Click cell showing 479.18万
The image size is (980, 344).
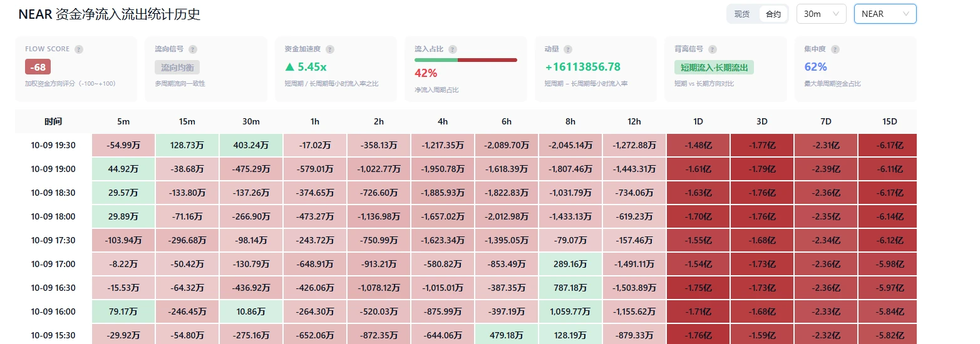pos(507,334)
